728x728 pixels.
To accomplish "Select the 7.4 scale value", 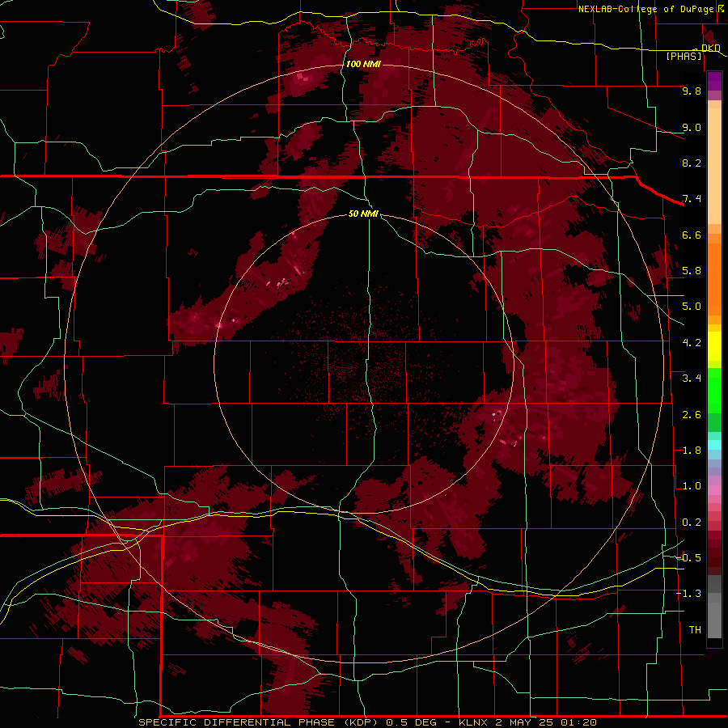I will pos(692,199).
